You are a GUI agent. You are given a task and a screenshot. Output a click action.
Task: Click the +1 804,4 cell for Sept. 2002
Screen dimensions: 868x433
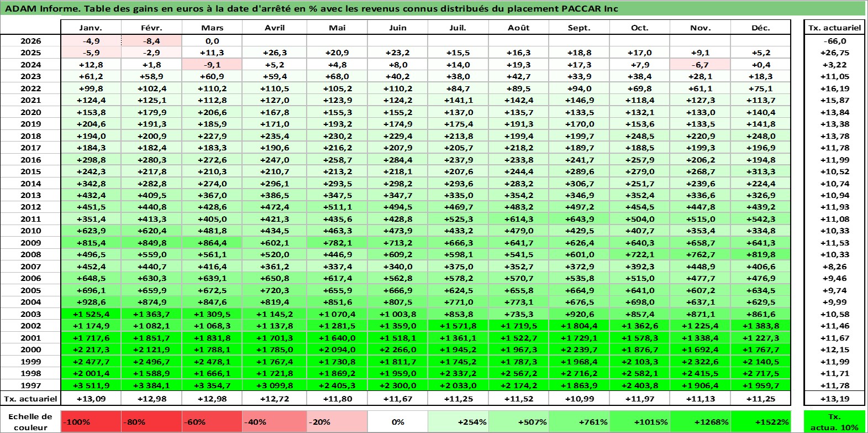pyautogui.click(x=579, y=326)
